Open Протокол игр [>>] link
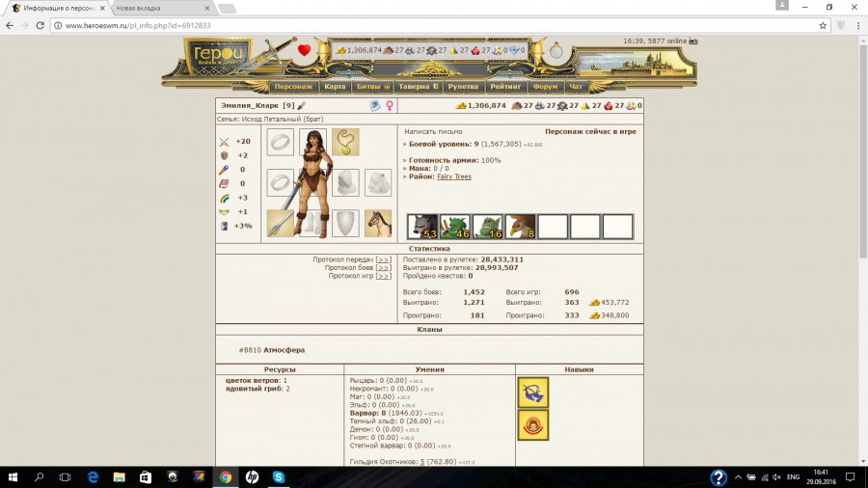 383,276
